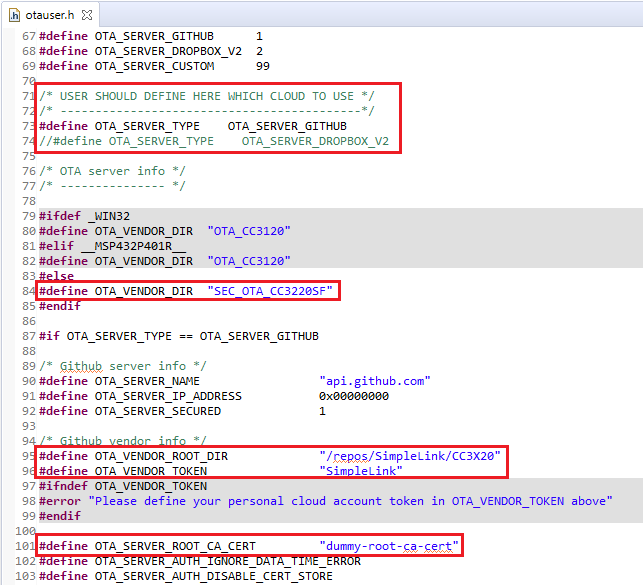
Task: Click '#endif' on line 85
Action: [x=60, y=306]
